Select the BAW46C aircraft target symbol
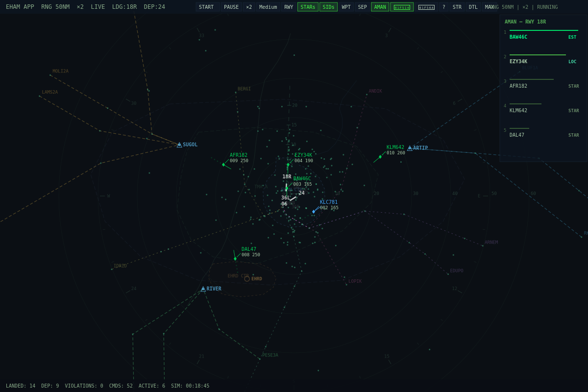The height and width of the screenshot is (392, 588). click(287, 189)
